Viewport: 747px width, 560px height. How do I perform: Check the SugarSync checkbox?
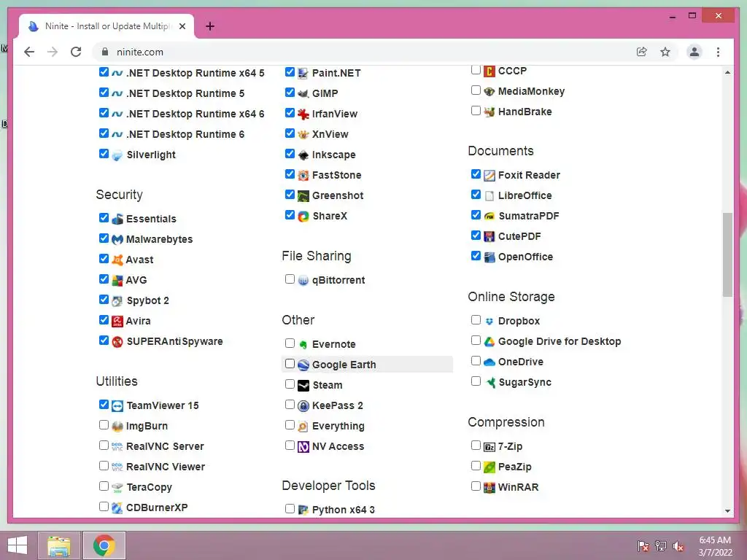pos(476,381)
